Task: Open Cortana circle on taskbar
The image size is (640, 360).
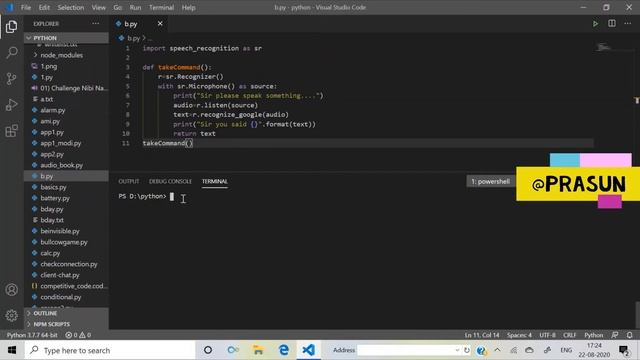Action: tap(208, 350)
